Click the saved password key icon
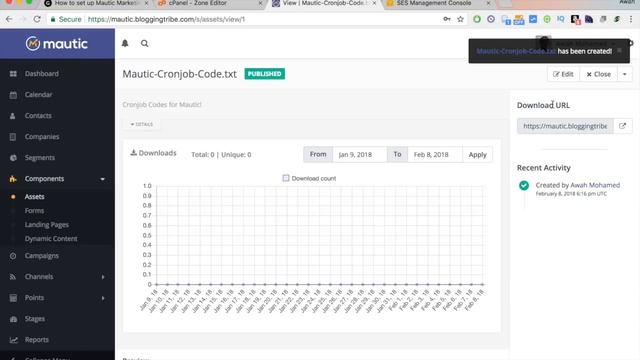This screenshot has height=360, width=640. pyautogui.click(x=447, y=19)
